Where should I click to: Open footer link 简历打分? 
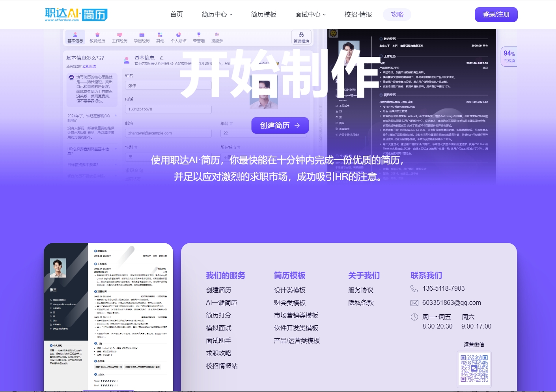(218, 315)
